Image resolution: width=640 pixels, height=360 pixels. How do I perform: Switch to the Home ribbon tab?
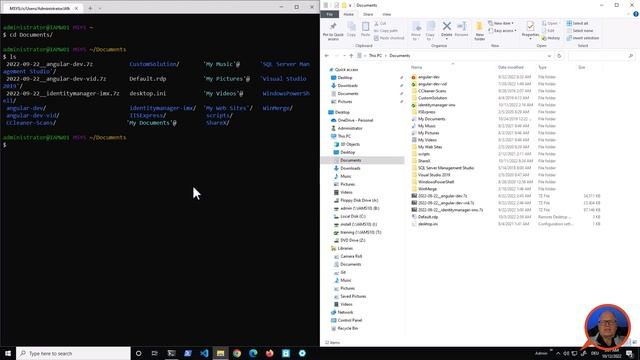coord(349,14)
